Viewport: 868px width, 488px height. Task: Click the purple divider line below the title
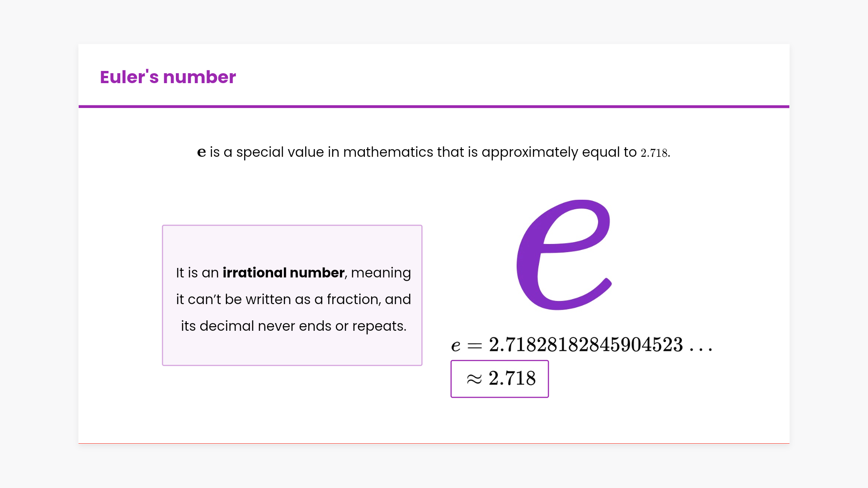point(434,107)
